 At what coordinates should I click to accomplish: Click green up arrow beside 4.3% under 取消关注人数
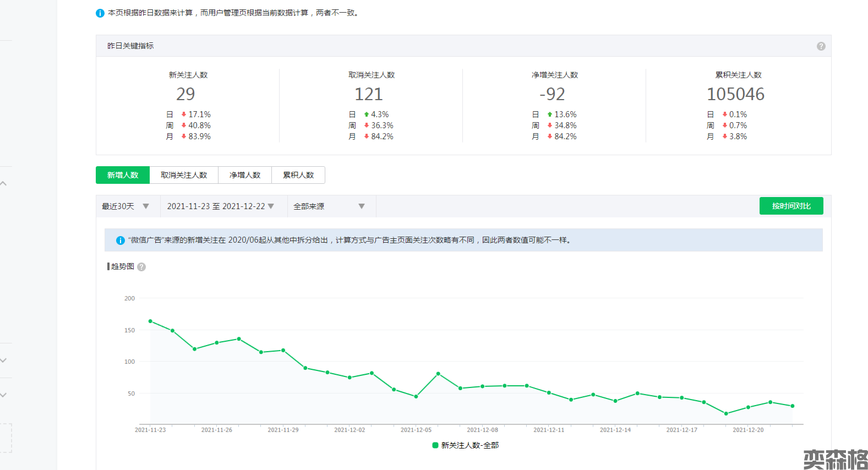(366, 114)
